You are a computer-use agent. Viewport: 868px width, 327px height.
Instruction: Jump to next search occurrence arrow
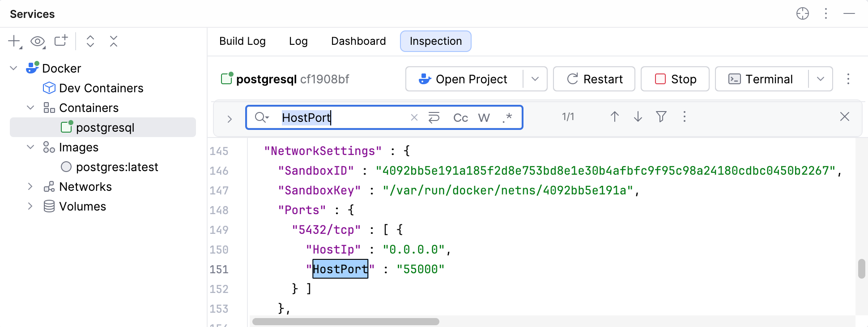pyautogui.click(x=638, y=117)
